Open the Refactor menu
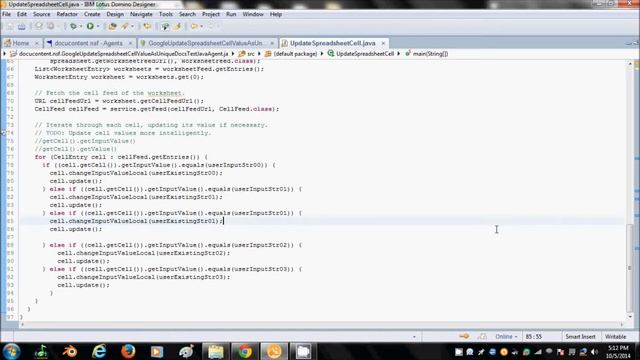640x360 pixels. click(x=67, y=14)
